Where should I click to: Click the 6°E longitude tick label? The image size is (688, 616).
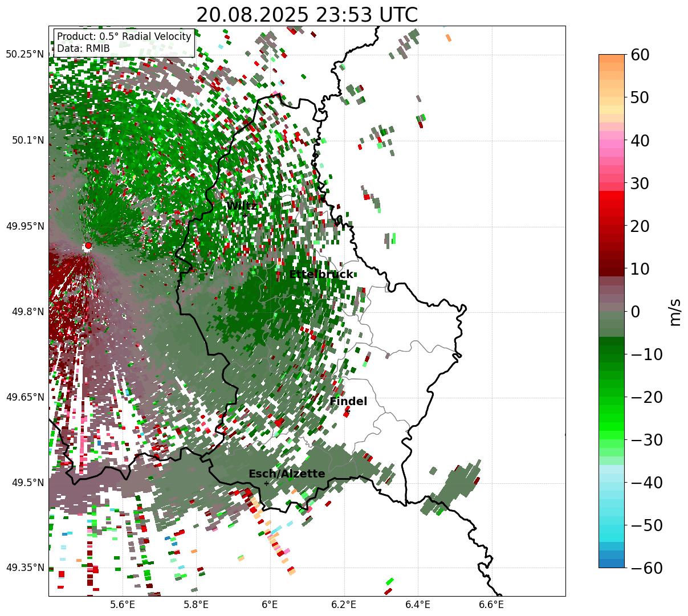270,605
